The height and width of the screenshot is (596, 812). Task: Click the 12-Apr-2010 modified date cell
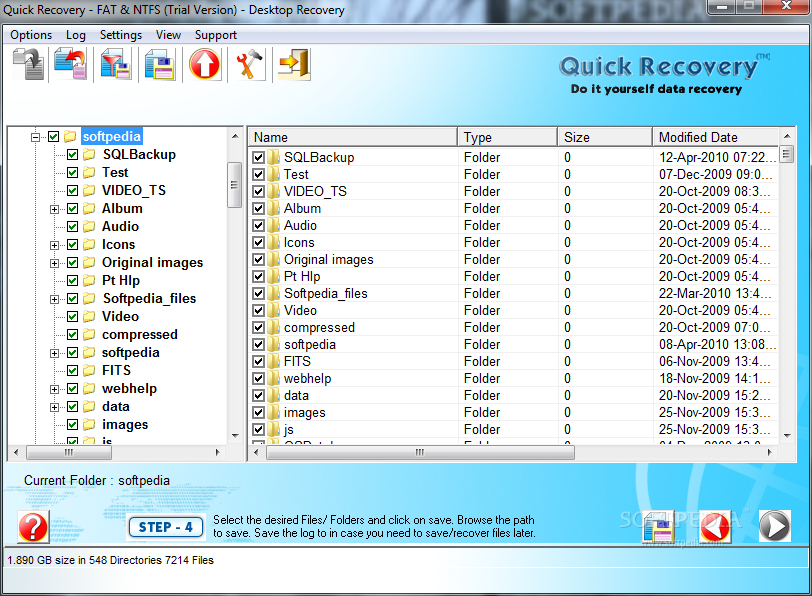click(x=717, y=157)
